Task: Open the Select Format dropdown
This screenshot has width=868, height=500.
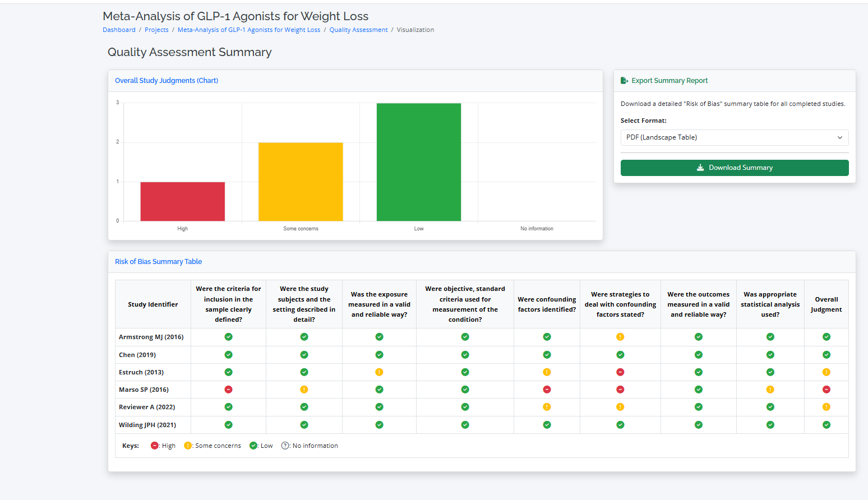Action: pyautogui.click(x=734, y=138)
